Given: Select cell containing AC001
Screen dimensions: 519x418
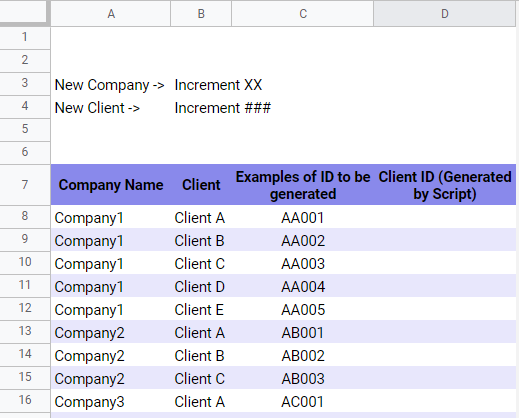Looking at the screenshot, I should coord(303,401).
